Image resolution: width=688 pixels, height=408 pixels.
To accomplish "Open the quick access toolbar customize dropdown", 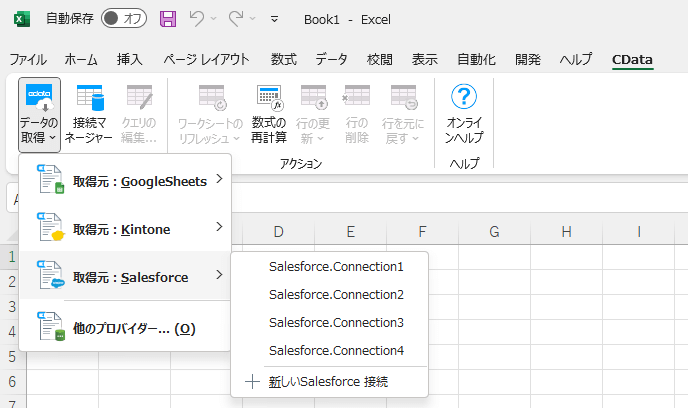I will [x=275, y=19].
